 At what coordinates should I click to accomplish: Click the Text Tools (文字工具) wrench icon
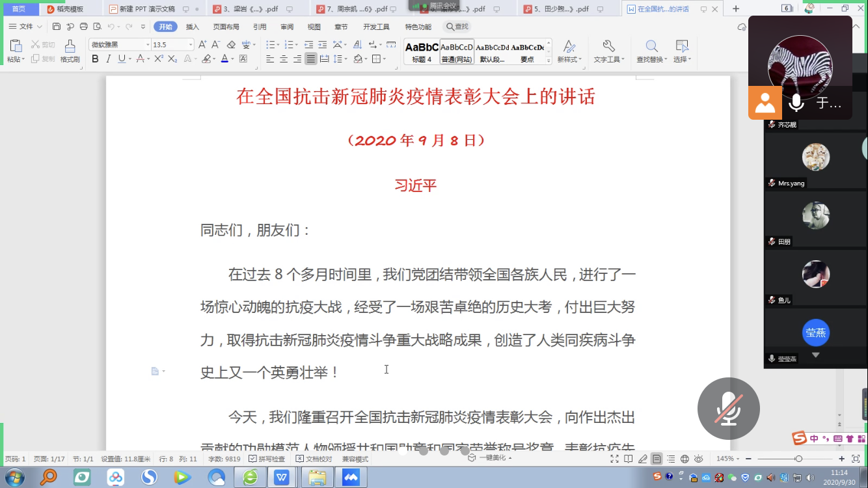[609, 46]
